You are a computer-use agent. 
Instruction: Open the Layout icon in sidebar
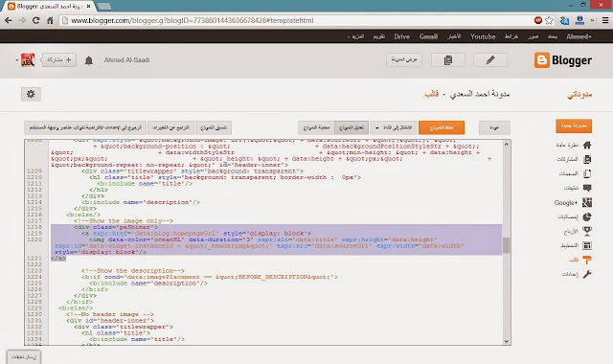tap(587, 245)
